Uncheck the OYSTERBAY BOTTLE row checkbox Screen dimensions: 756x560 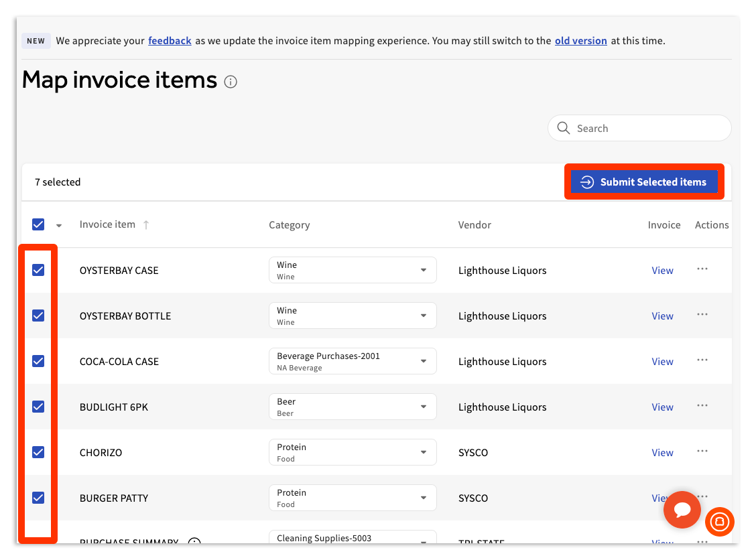(x=38, y=316)
